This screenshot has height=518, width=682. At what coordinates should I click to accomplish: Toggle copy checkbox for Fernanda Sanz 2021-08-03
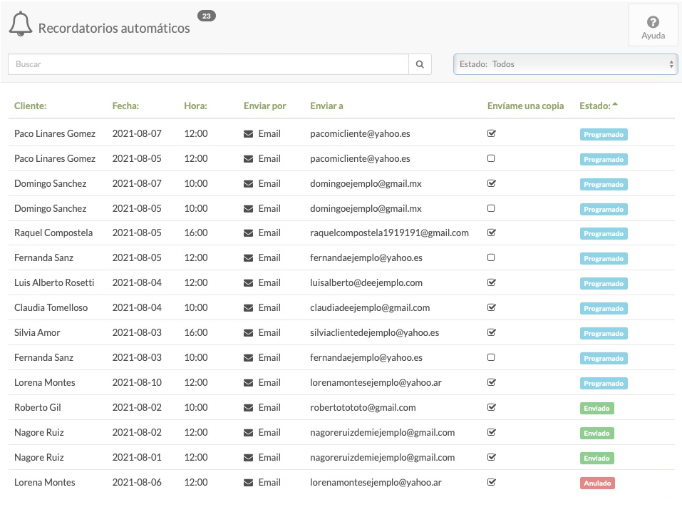(491, 357)
